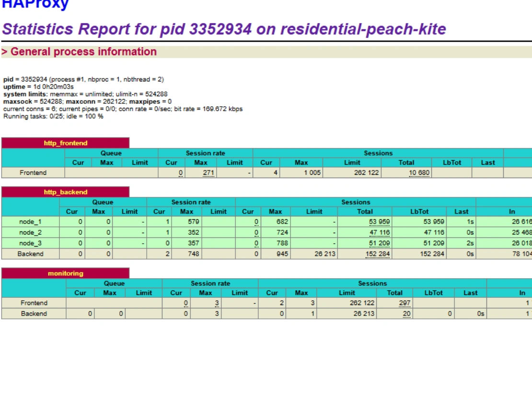Click node_2 underlined sessions Total 47 116
The height and width of the screenshot is (395, 532).
click(x=380, y=233)
